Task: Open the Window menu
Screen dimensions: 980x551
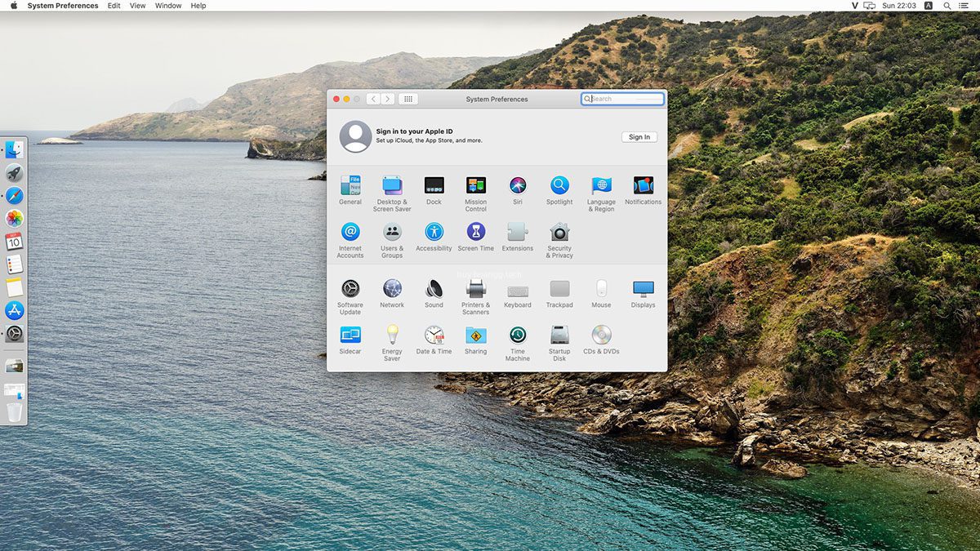Action: [x=168, y=6]
